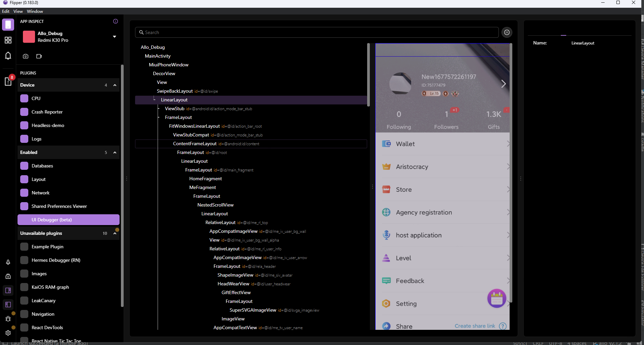
Task: Open the App Inspect sidebar icon
Action: click(x=8, y=25)
